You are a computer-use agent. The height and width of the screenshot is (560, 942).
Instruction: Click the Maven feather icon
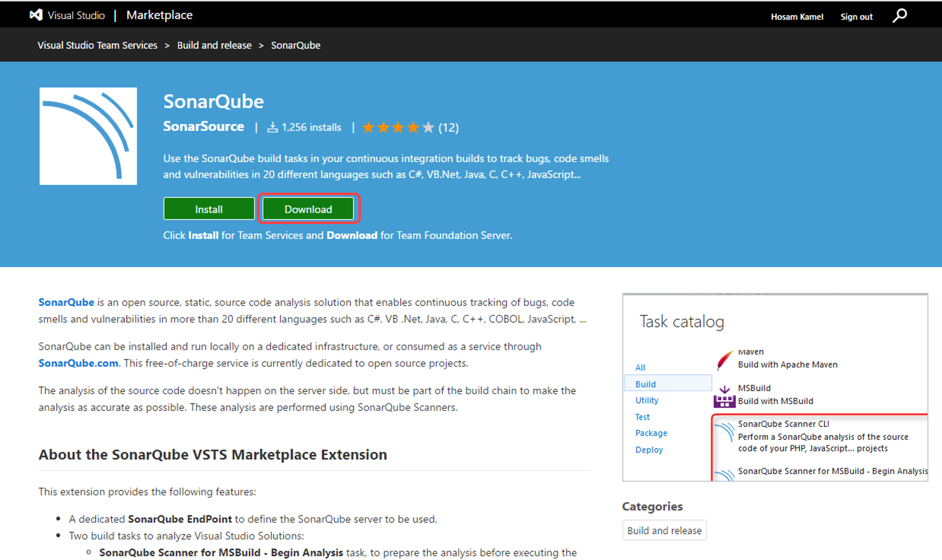pos(724,359)
